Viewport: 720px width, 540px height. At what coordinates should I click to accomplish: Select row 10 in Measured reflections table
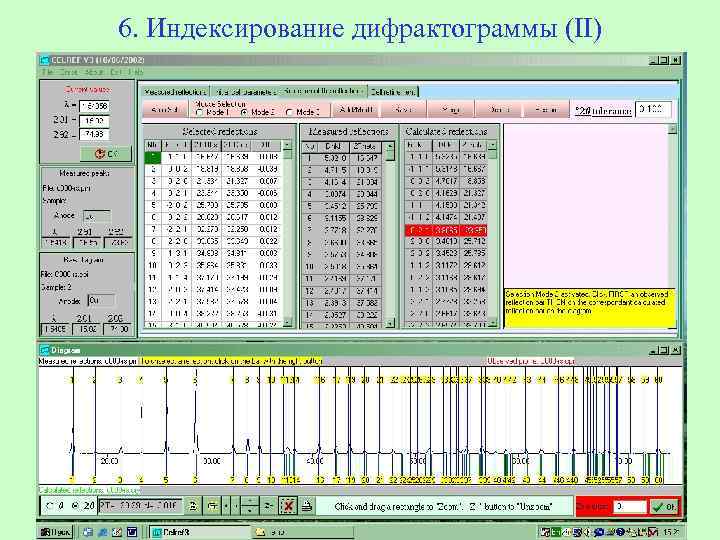343,266
